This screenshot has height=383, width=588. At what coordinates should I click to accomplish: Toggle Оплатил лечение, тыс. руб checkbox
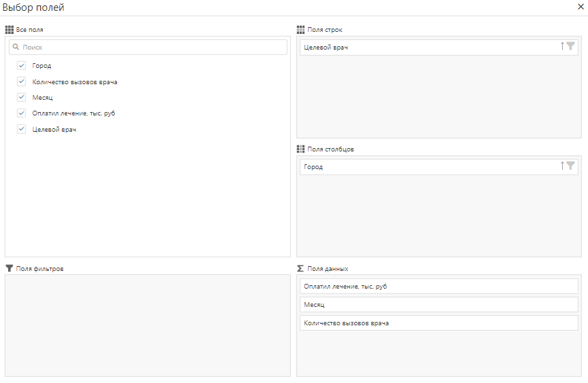point(22,113)
